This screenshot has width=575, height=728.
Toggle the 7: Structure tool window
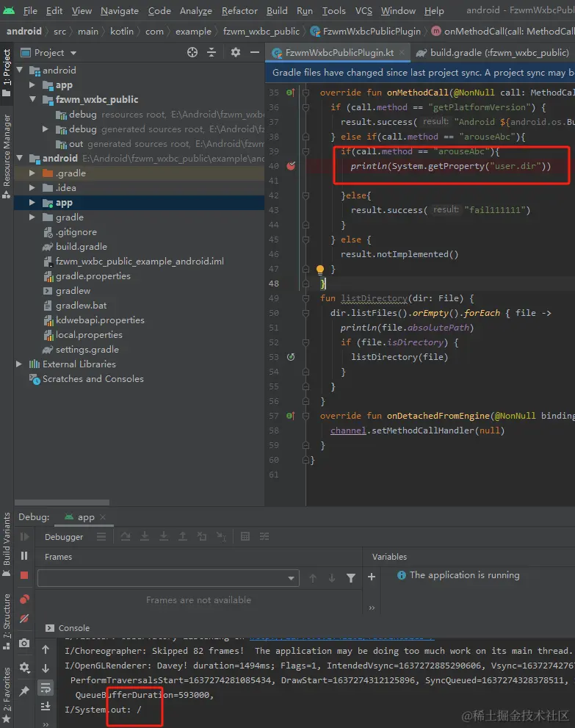pos(7,621)
